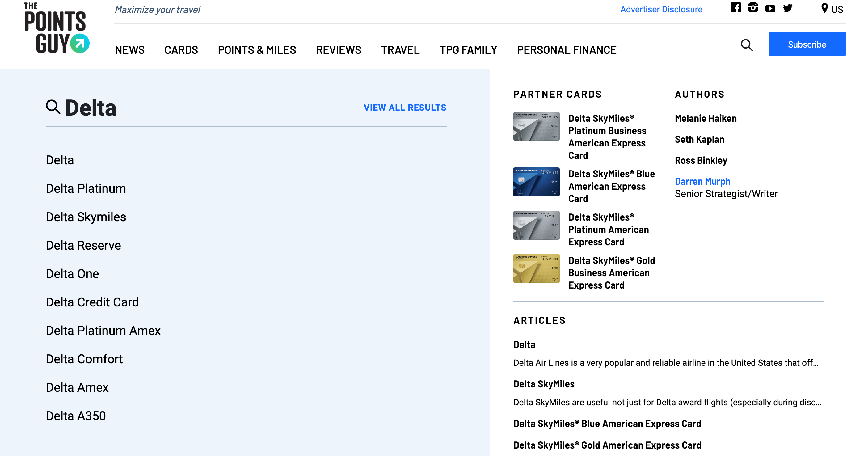Screen dimensions: 868x456
Task: Open the Advertiser Disclosure link
Action: (661, 10)
